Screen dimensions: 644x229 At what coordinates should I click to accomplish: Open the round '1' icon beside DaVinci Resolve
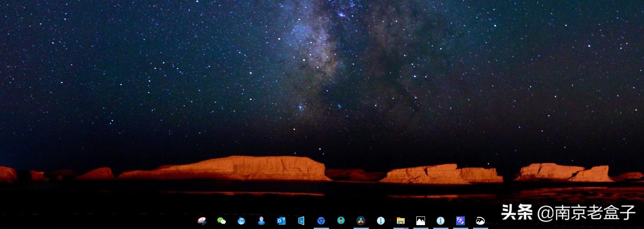(x=381, y=221)
